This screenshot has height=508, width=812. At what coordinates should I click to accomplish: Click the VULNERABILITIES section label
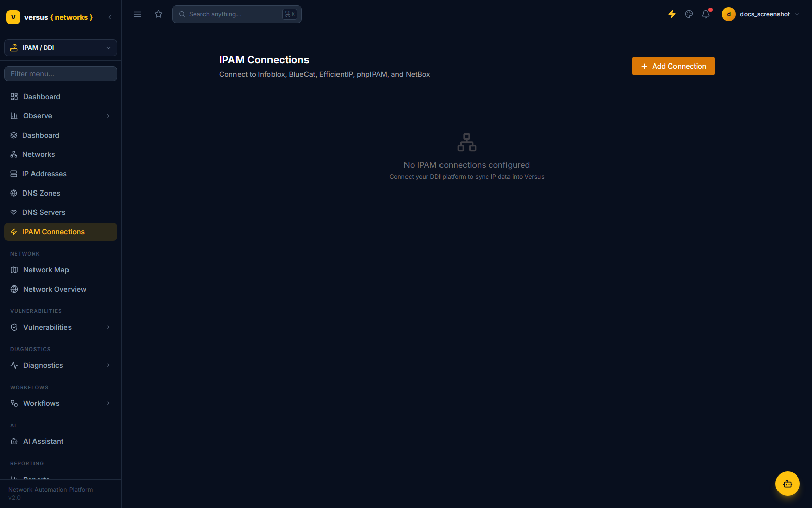[36, 311]
